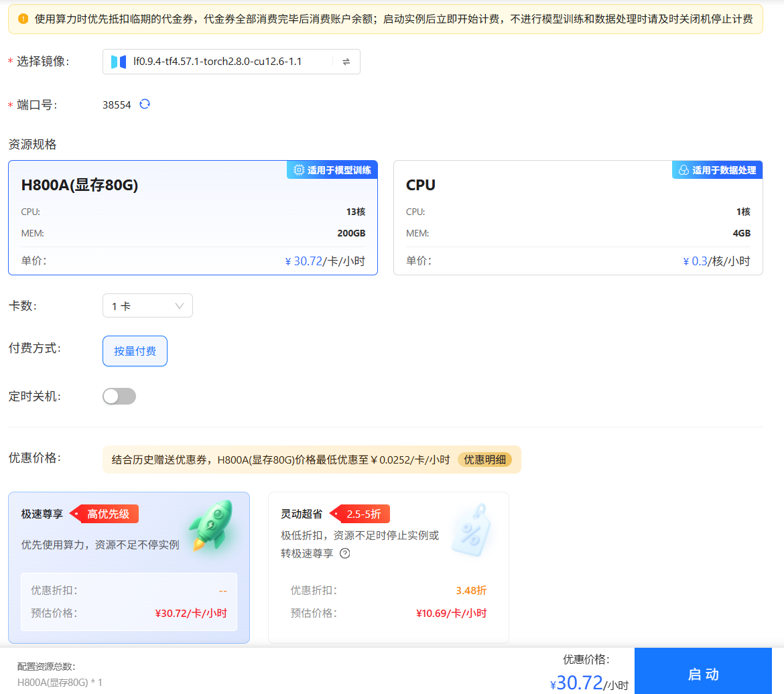The height and width of the screenshot is (694, 784).
Task: Expand the 优惠明细 discount details
Action: pyautogui.click(x=485, y=460)
